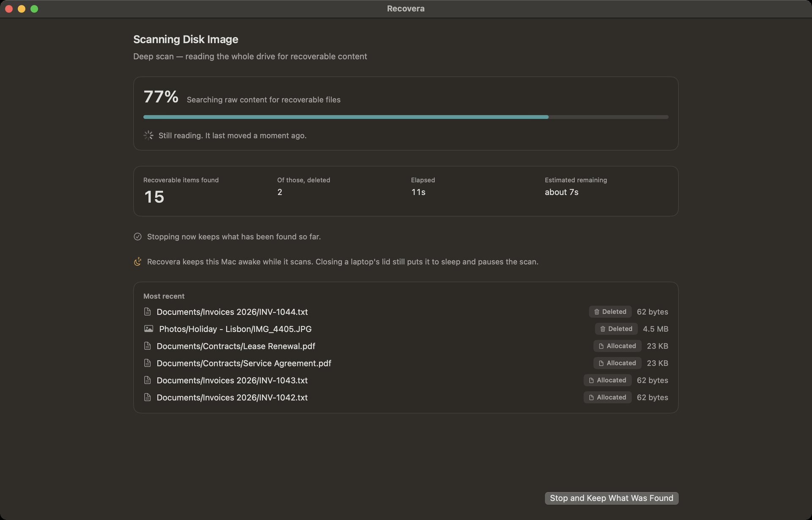Close the Recovera window with red button
The width and height of the screenshot is (812, 520).
pyautogui.click(x=9, y=9)
